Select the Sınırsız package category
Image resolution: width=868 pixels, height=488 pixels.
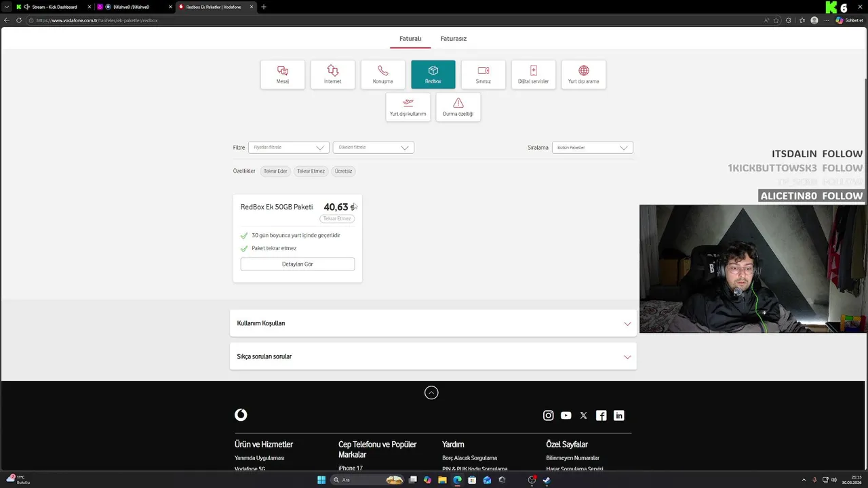(484, 75)
